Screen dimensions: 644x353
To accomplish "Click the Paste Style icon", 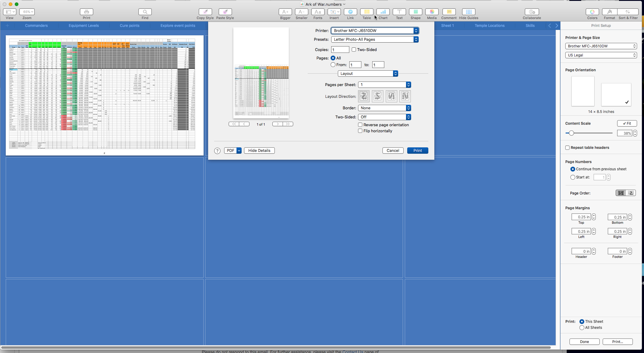I will coord(225,12).
